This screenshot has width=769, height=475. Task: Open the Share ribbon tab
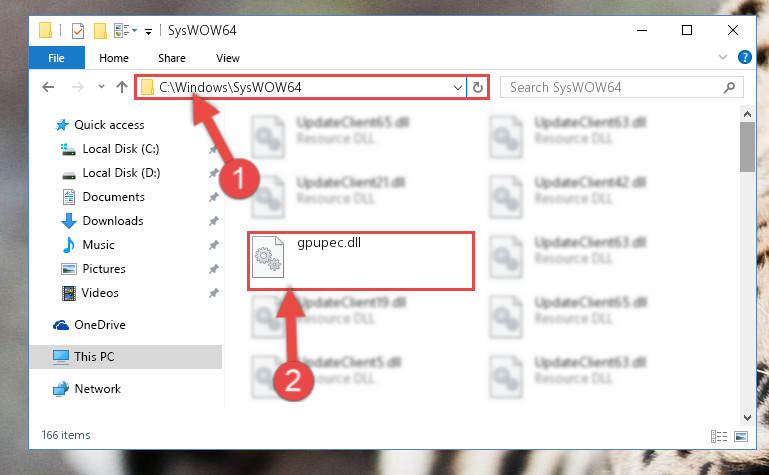click(172, 58)
